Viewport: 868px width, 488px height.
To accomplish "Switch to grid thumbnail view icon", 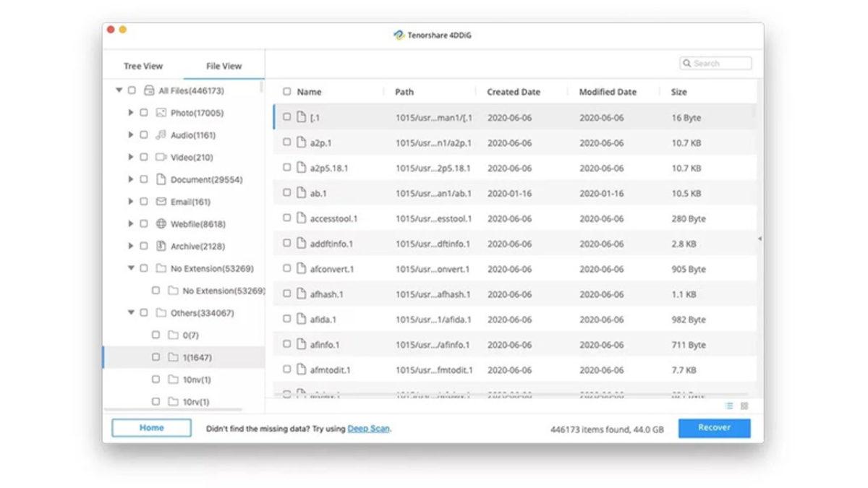I will click(744, 406).
